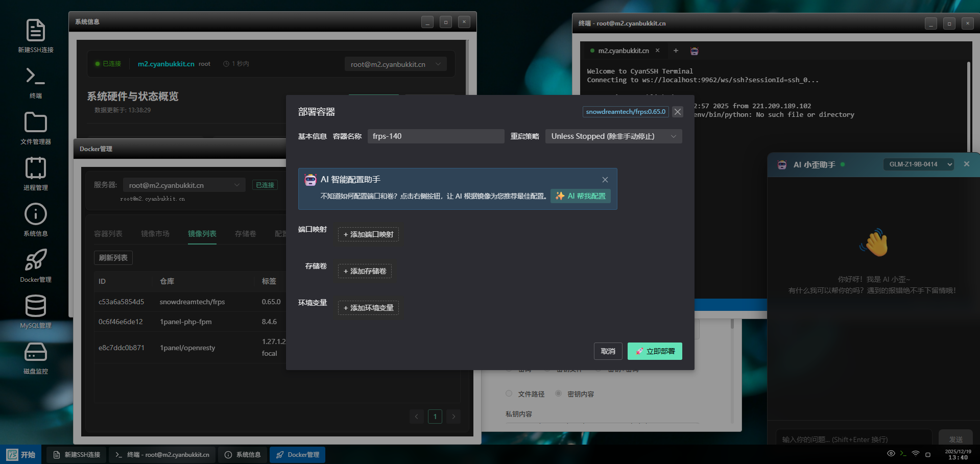Click the AI assistant question input box
The height and width of the screenshot is (464, 980).
pyautogui.click(x=854, y=439)
